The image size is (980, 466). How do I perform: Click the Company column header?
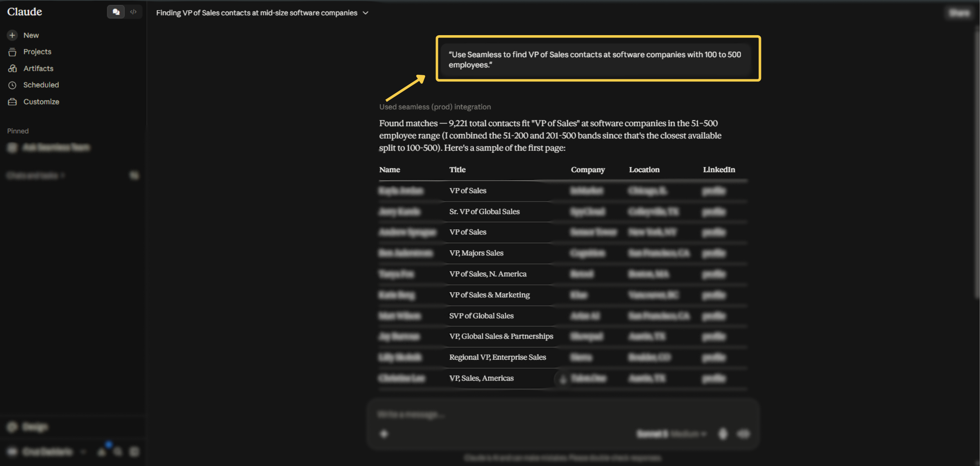coord(588,170)
